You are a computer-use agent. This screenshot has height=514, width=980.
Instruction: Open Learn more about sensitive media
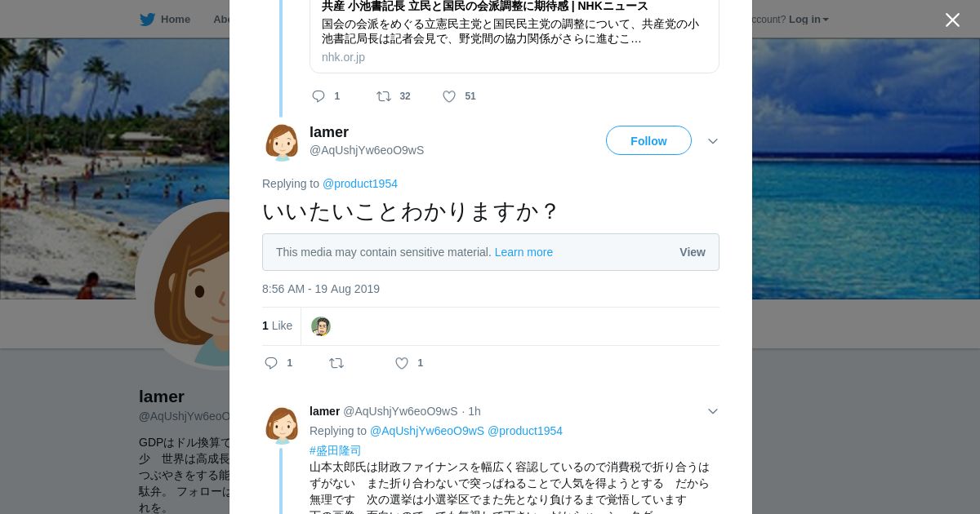[523, 252]
